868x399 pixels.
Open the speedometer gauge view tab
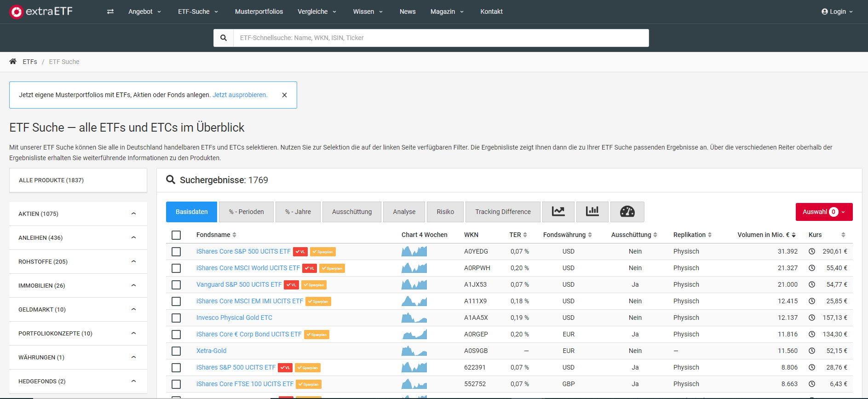(627, 212)
